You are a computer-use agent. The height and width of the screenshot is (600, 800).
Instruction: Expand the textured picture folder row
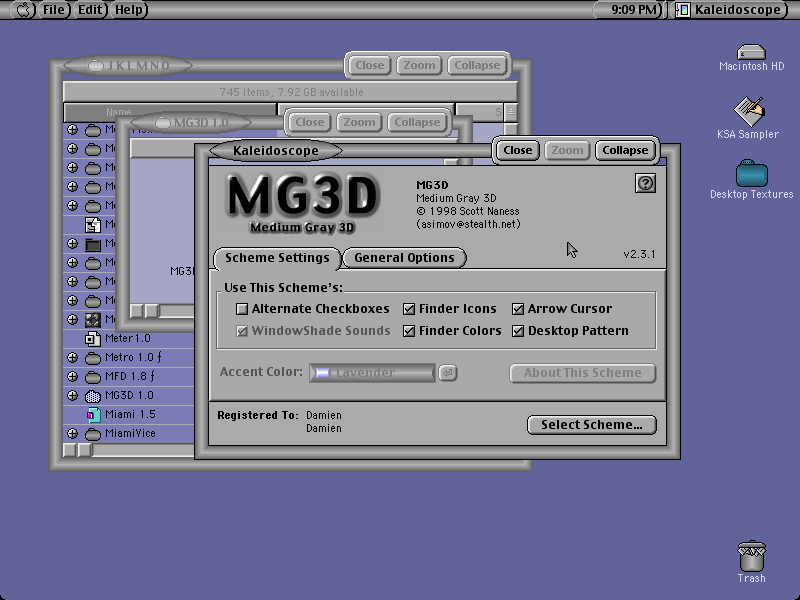tap(72, 319)
